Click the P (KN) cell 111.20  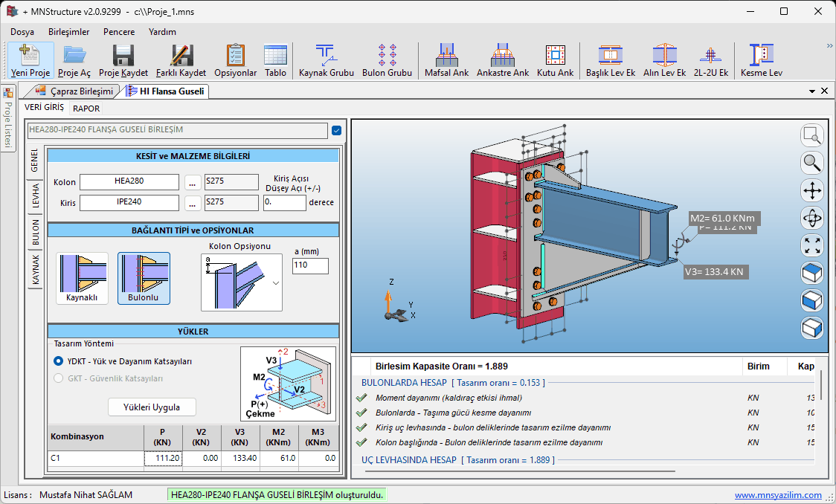[x=163, y=458]
